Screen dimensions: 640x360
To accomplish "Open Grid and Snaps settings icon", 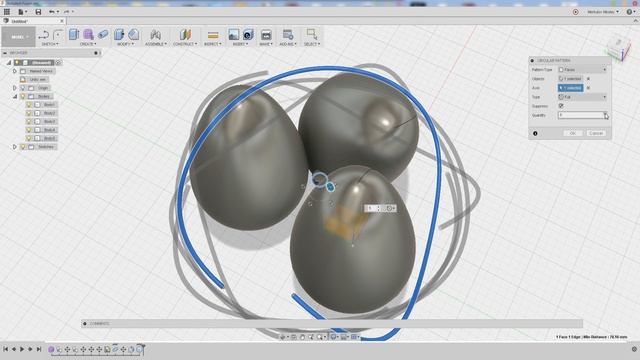I will (344, 337).
